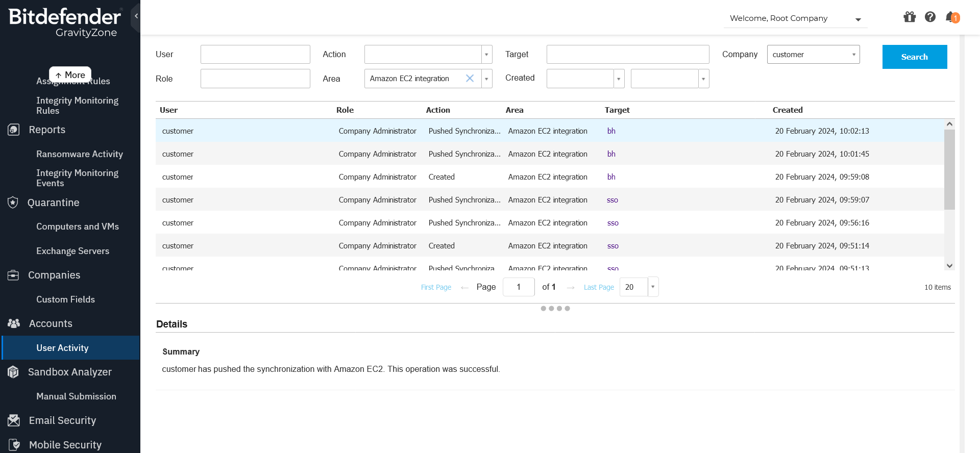Click the Email Security envelope icon
This screenshot has width=980, height=453.
coord(14,420)
